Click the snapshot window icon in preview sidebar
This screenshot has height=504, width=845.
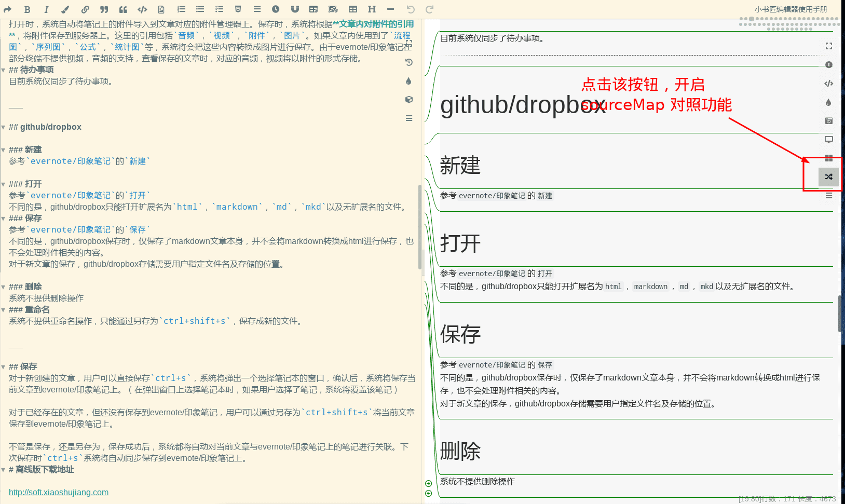[829, 121]
